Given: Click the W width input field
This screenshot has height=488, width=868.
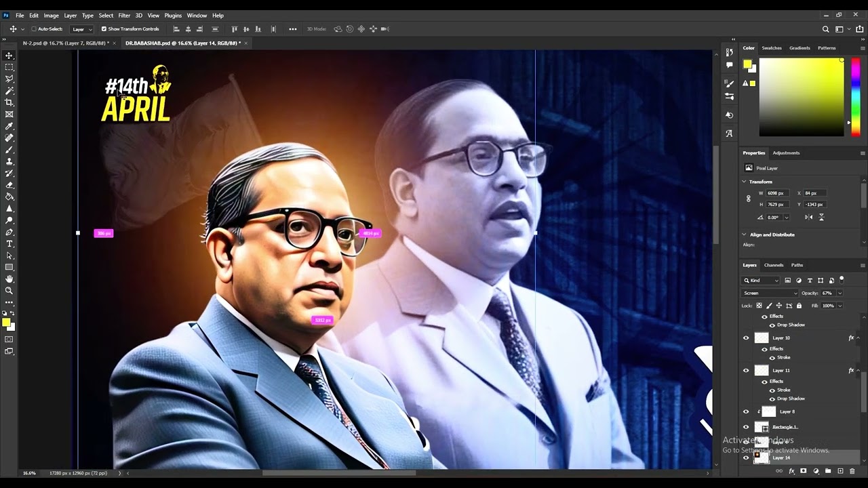Looking at the screenshot, I should [x=778, y=193].
